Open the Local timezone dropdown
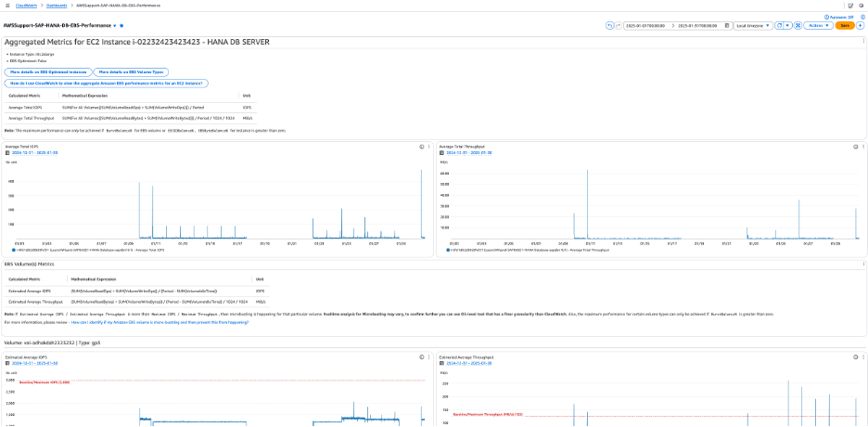 [x=753, y=25]
